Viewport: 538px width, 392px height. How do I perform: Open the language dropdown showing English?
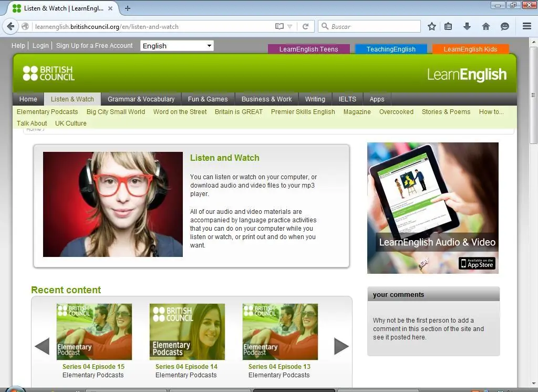pos(177,46)
